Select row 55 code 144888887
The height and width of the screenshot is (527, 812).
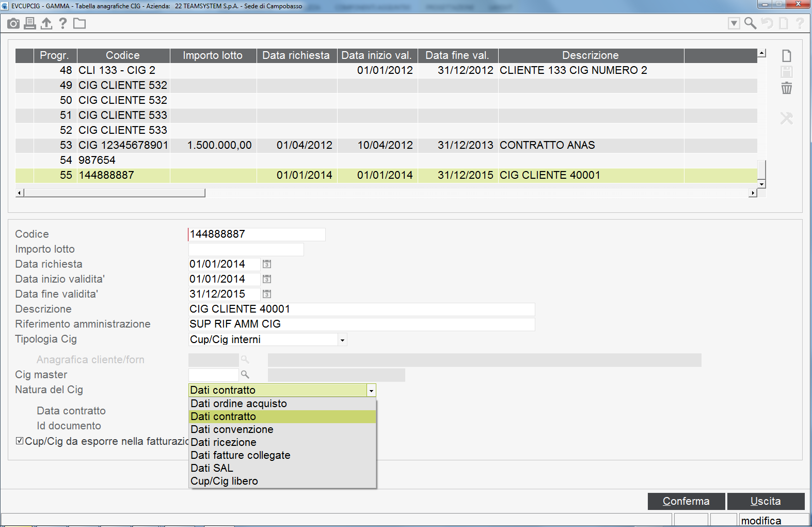point(386,175)
